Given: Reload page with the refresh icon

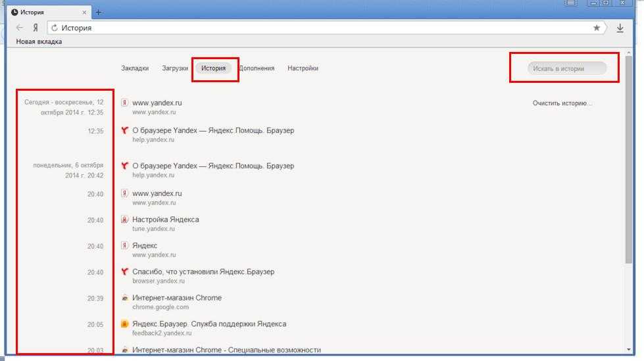Looking at the screenshot, I should (54, 28).
